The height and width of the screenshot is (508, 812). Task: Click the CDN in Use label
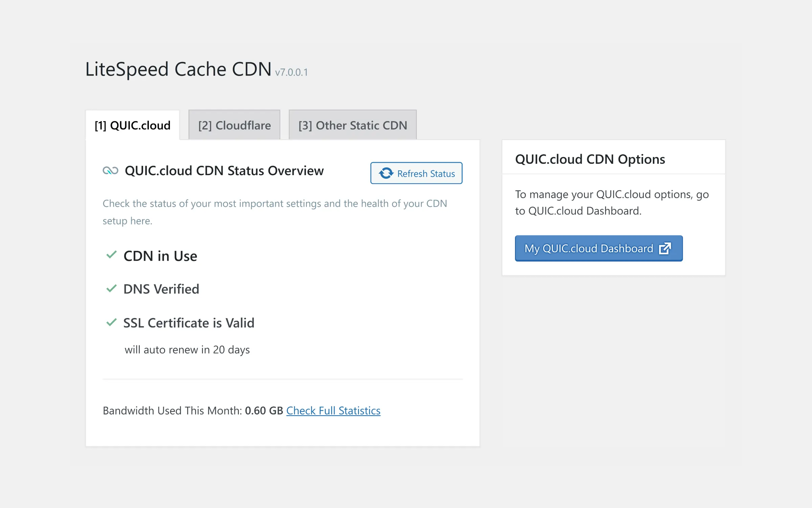pyautogui.click(x=160, y=256)
